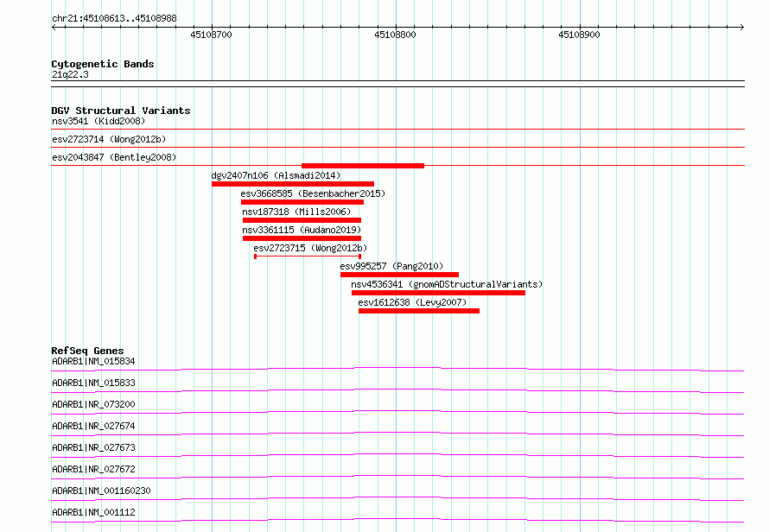Open variant esv1612638 (Levy2007)
The width and height of the screenshot is (769, 532).
click(x=412, y=302)
